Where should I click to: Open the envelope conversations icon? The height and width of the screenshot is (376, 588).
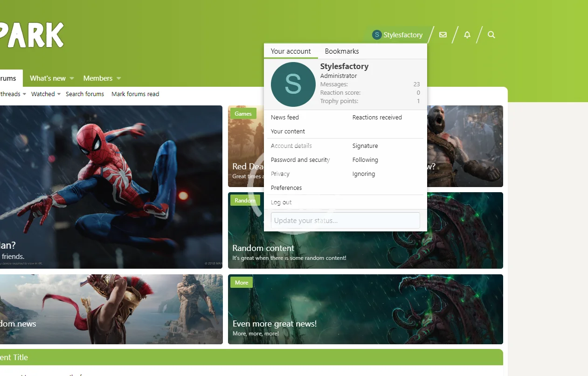(443, 35)
